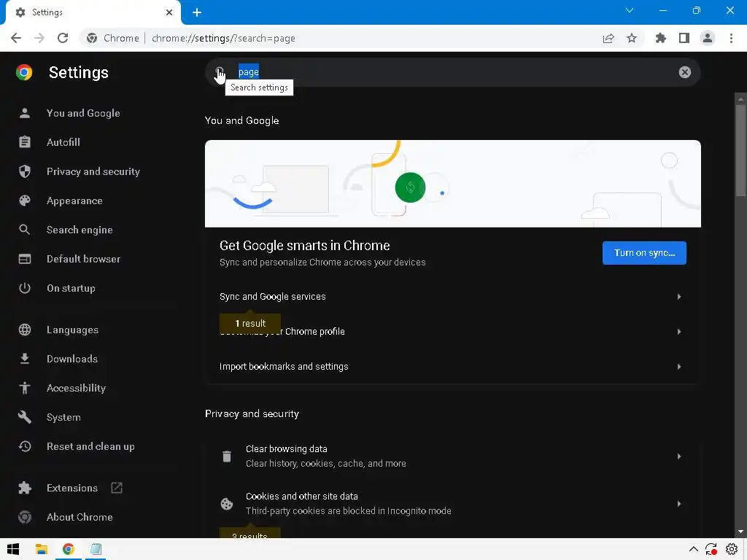Open Chrome three-dot menu
This screenshot has height=560, width=747.
(731, 38)
